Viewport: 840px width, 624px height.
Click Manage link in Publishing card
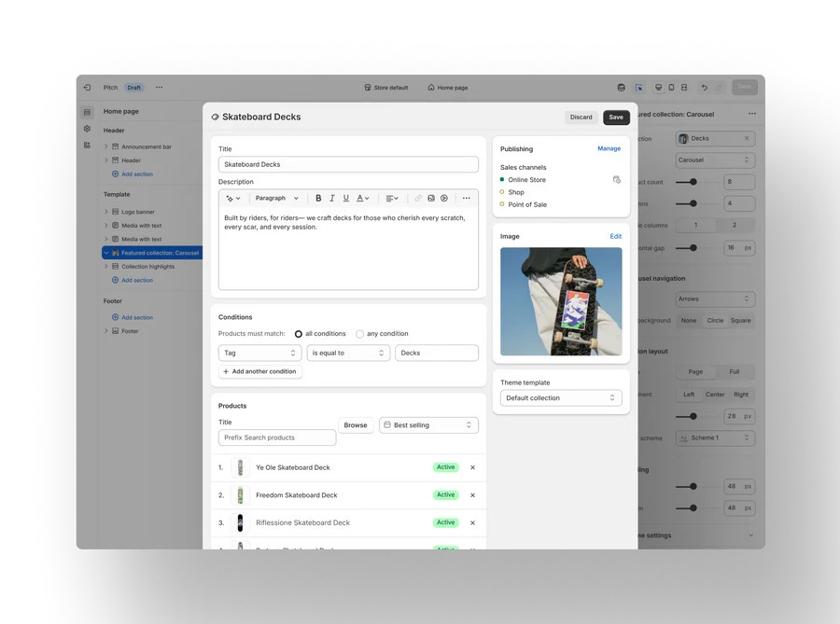click(x=609, y=148)
